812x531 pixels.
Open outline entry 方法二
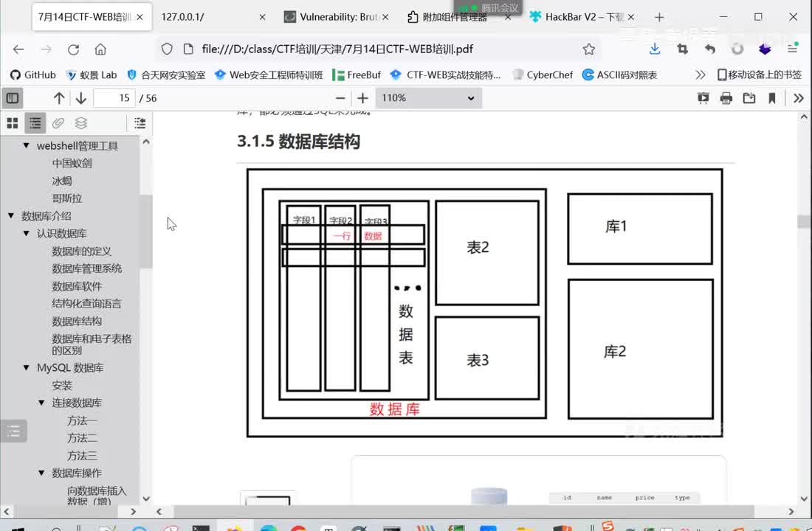tap(82, 438)
